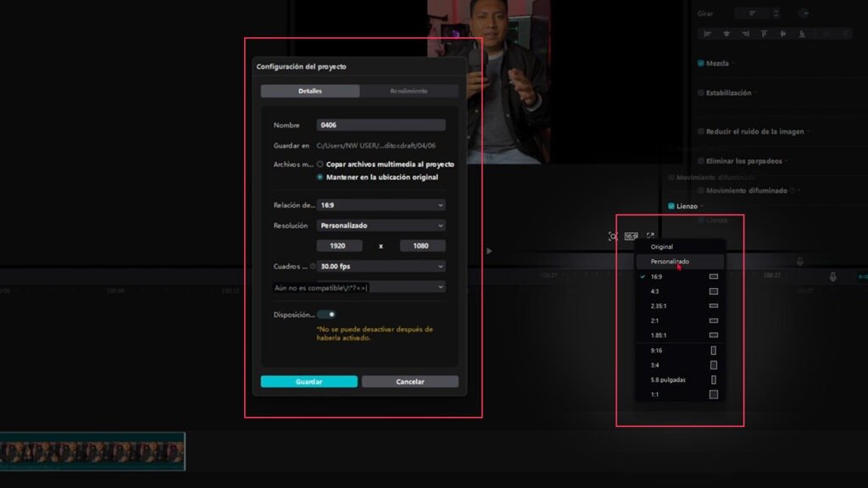Expand the Mezcla section arrow
Screen dimensions: 868x488
pyautogui.click(x=733, y=64)
